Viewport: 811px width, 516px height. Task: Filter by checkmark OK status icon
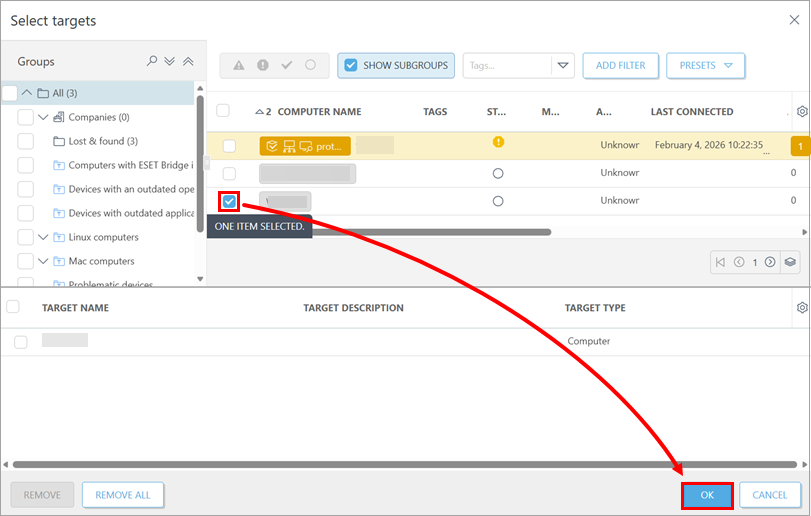287,65
